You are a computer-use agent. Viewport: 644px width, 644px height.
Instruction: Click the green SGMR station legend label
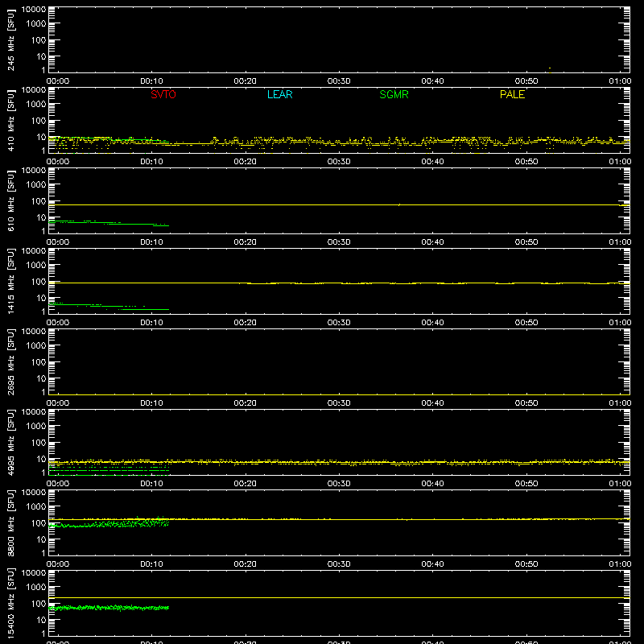point(394,94)
